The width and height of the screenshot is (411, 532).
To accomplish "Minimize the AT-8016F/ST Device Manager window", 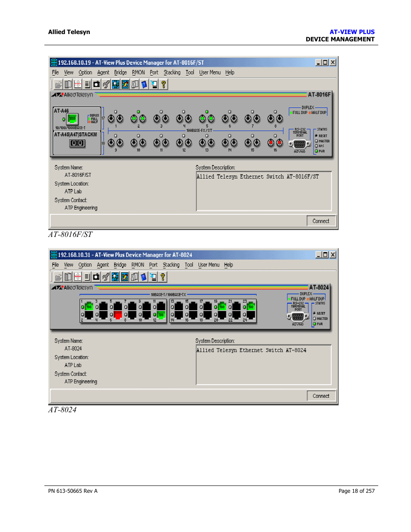I will [x=318, y=62].
